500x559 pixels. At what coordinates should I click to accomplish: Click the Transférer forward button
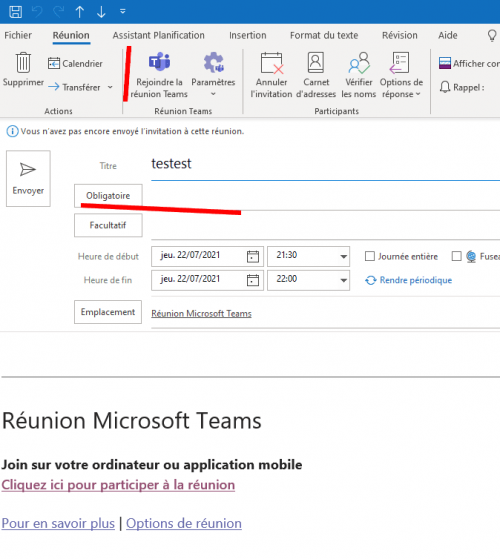coord(74,87)
